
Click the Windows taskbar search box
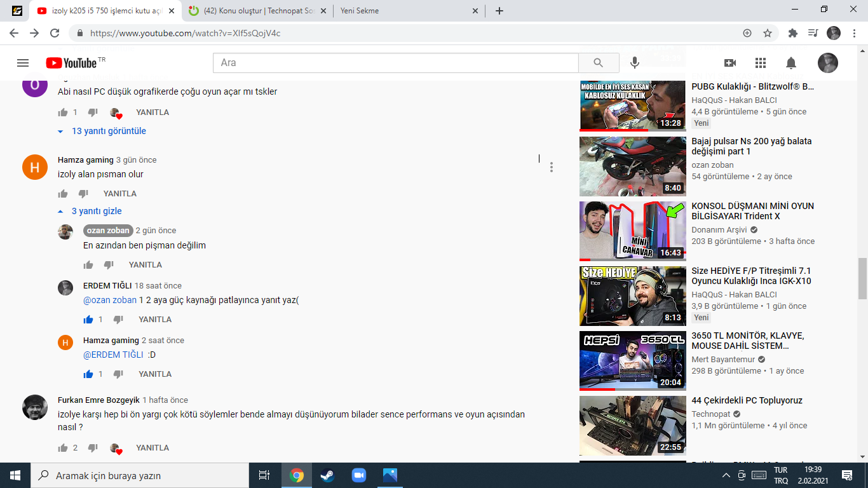pyautogui.click(x=140, y=475)
